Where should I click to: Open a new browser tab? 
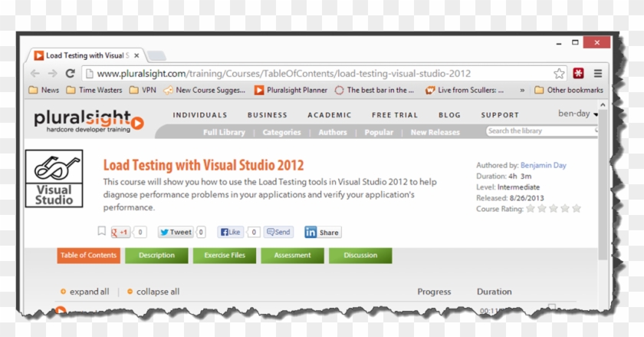(157, 55)
